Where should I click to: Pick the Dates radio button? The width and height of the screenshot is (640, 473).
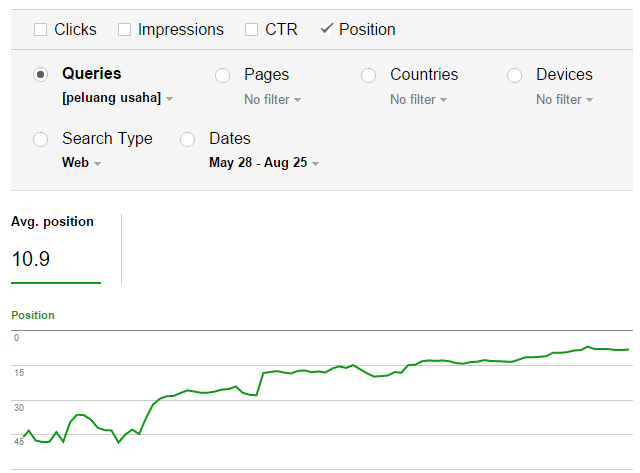(x=187, y=139)
